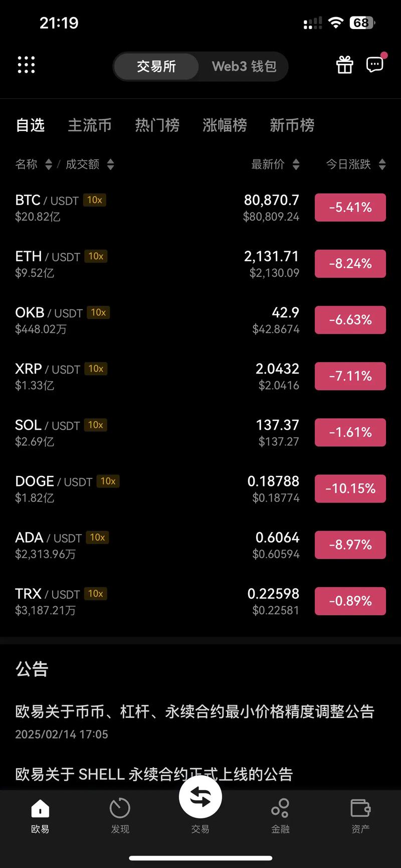Sort list by 最新价 latest price
This screenshot has width=401, height=868.
point(275,164)
